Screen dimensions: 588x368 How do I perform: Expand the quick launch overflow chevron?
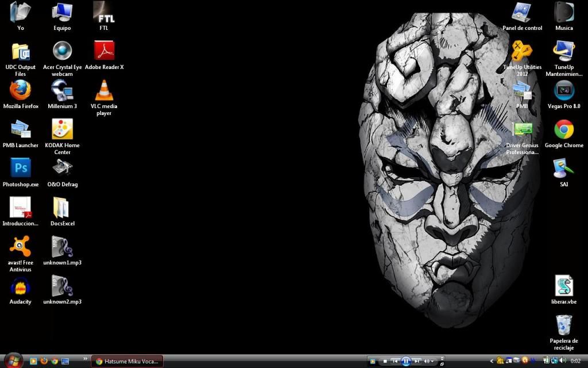85,359
